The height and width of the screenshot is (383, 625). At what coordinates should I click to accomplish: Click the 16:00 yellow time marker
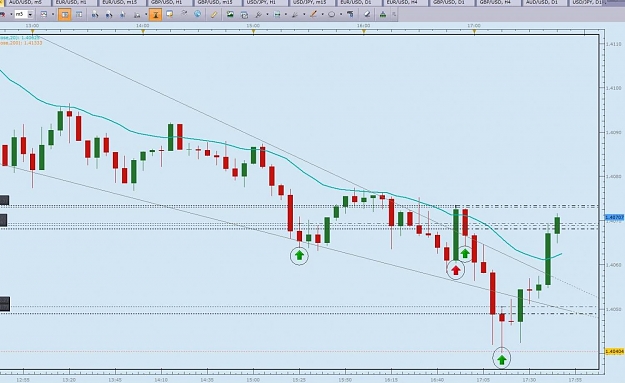(x=364, y=31)
